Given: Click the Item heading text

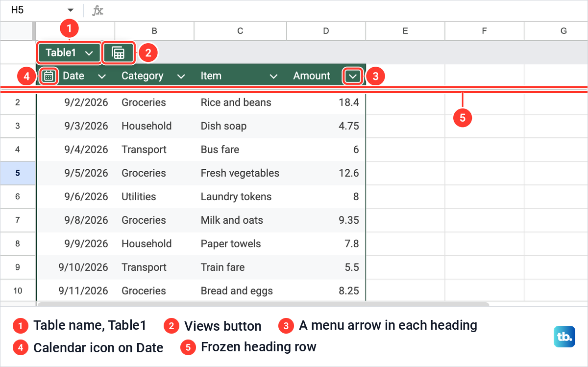Looking at the screenshot, I should pos(211,76).
